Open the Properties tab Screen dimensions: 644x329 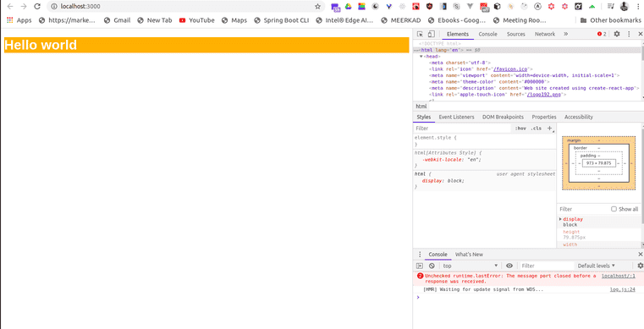tap(544, 117)
